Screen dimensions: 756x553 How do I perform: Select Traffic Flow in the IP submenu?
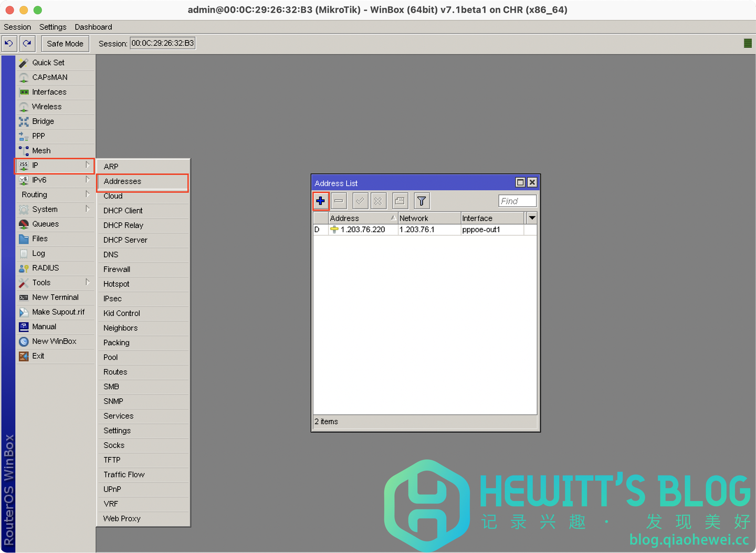coord(143,475)
